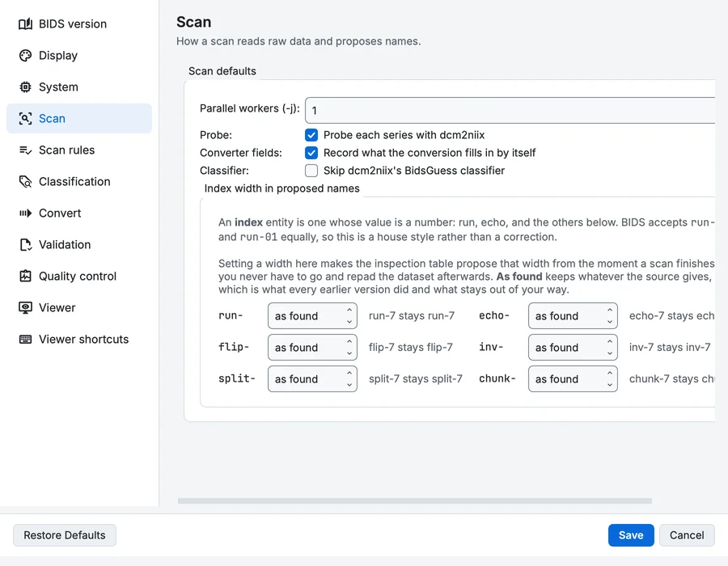This screenshot has height=566, width=728.
Task: Click the 'Probe:' label
Action: click(216, 136)
